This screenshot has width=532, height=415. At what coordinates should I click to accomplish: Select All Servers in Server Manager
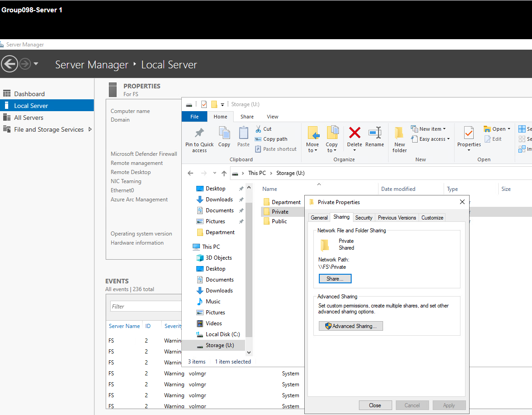pyautogui.click(x=47, y=118)
